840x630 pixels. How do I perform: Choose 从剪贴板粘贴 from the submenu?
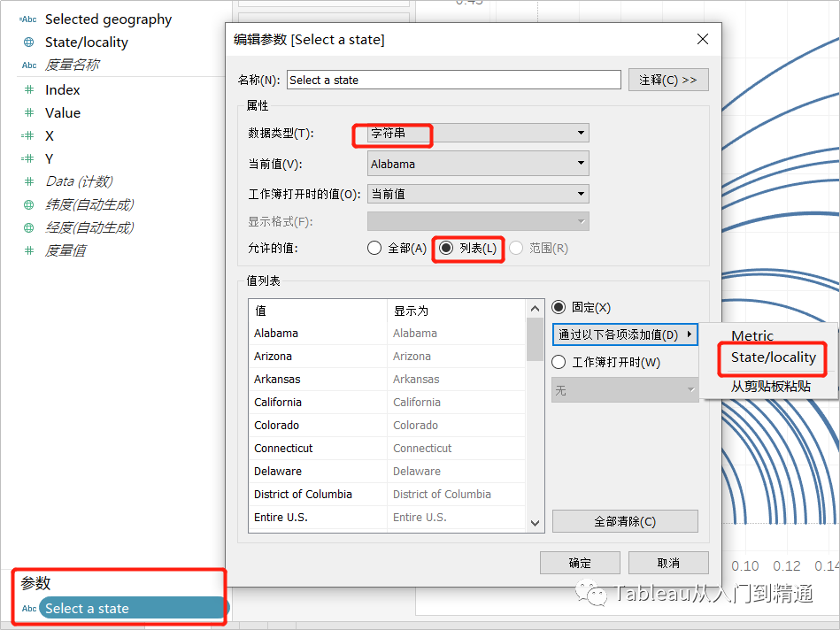[770, 387]
